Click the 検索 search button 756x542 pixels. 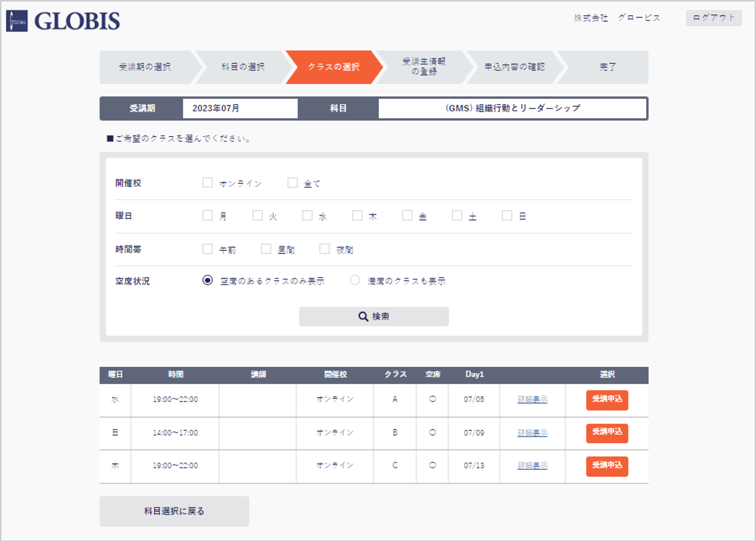[374, 316]
